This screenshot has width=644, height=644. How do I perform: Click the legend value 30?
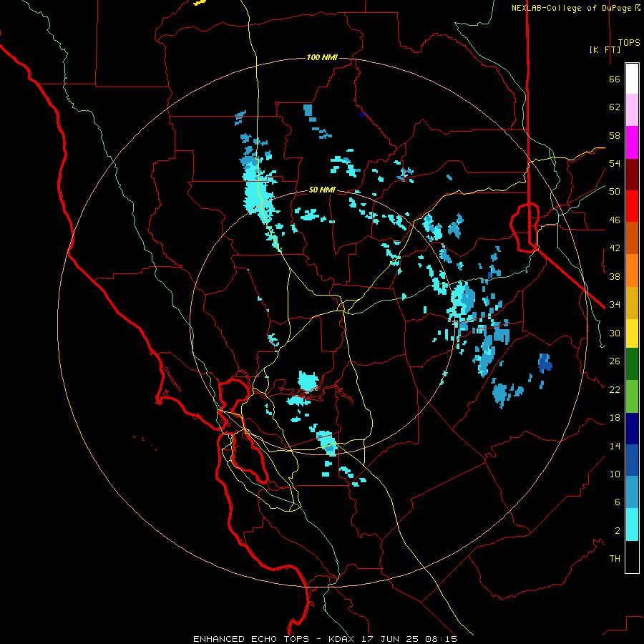tap(615, 333)
